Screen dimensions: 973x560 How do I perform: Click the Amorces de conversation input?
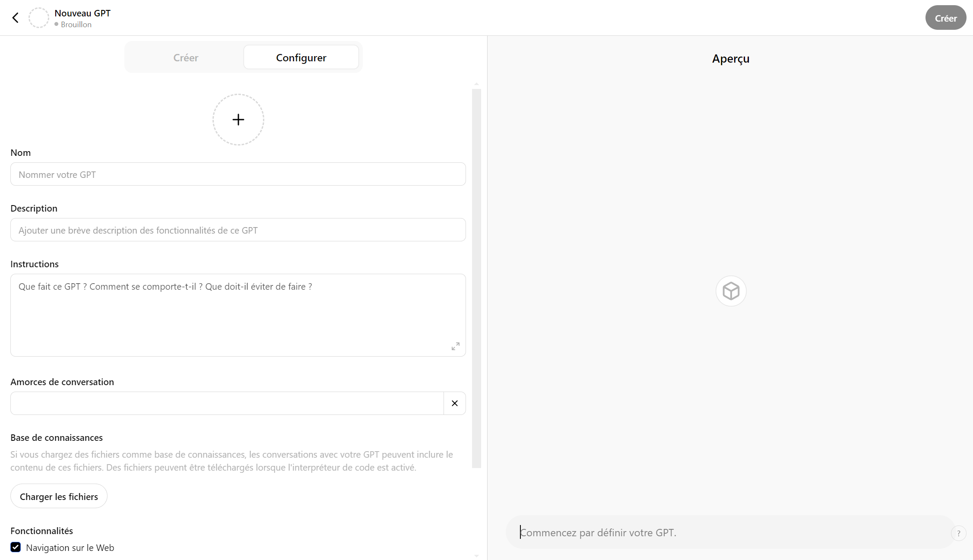click(227, 403)
